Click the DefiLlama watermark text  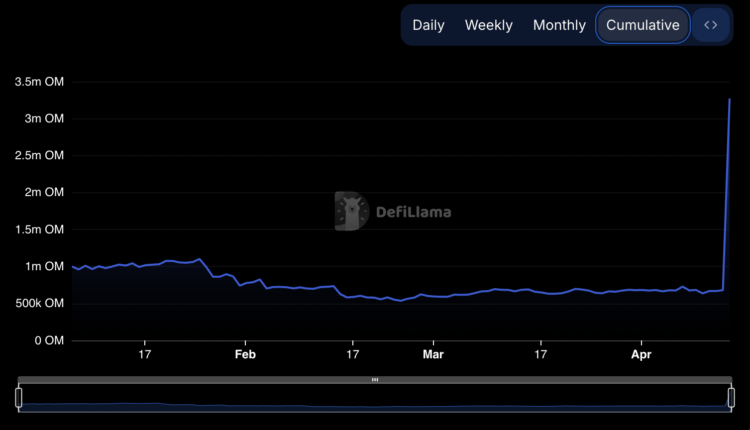pyautogui.click(x=413, y=212)
